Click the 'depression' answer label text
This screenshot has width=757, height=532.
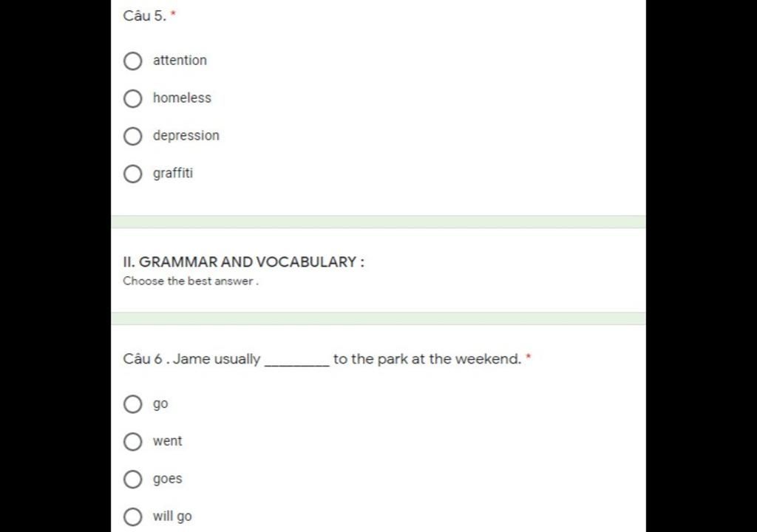[x=186, y=136]
